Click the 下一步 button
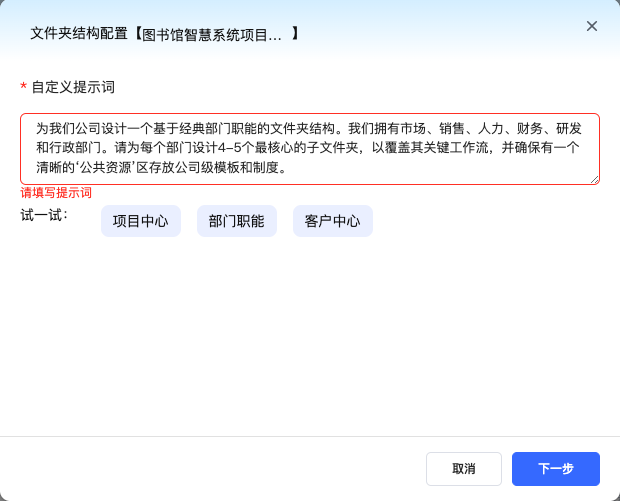This screenshot has width=620, height=501. click(556, 469)
